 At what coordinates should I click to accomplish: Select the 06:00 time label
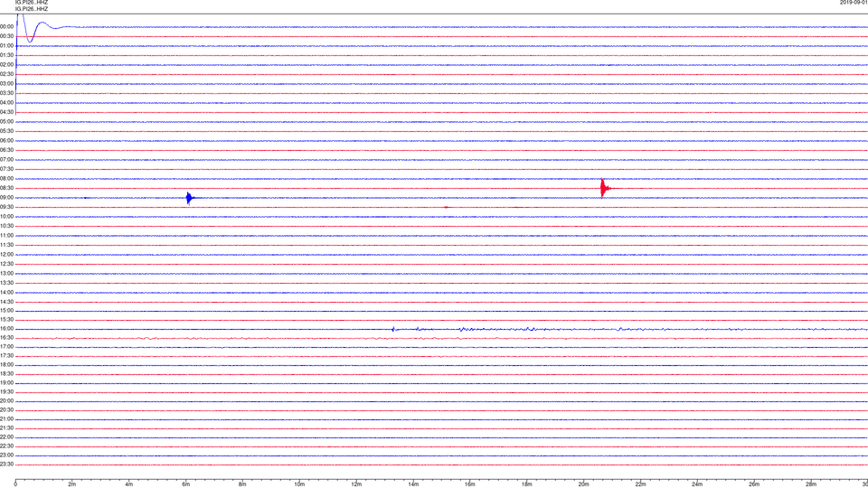tap(6, 141)
